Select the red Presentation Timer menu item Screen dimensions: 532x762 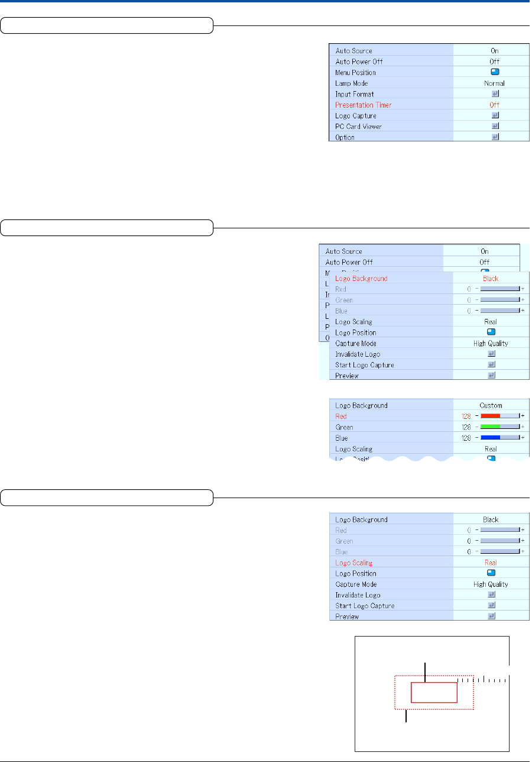(x=363, y=105)
